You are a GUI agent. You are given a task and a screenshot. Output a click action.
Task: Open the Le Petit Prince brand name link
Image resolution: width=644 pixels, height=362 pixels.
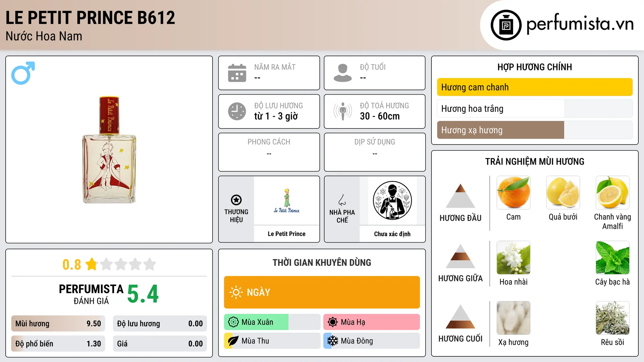(x=286, y=234)
